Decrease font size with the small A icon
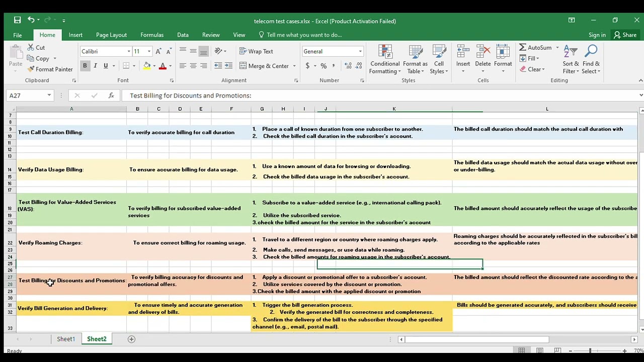This screenshot has width=644, height=362. [169, 51]
